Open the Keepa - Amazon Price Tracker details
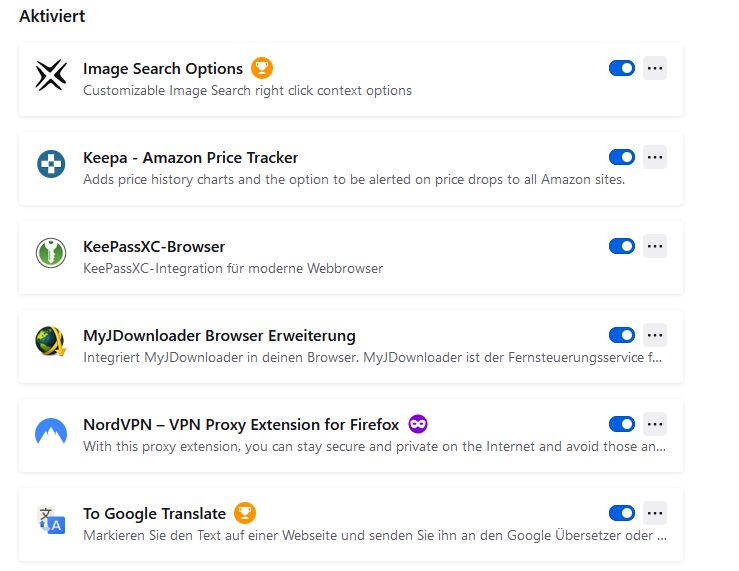The image size is (739, 571). click(190, 157)
